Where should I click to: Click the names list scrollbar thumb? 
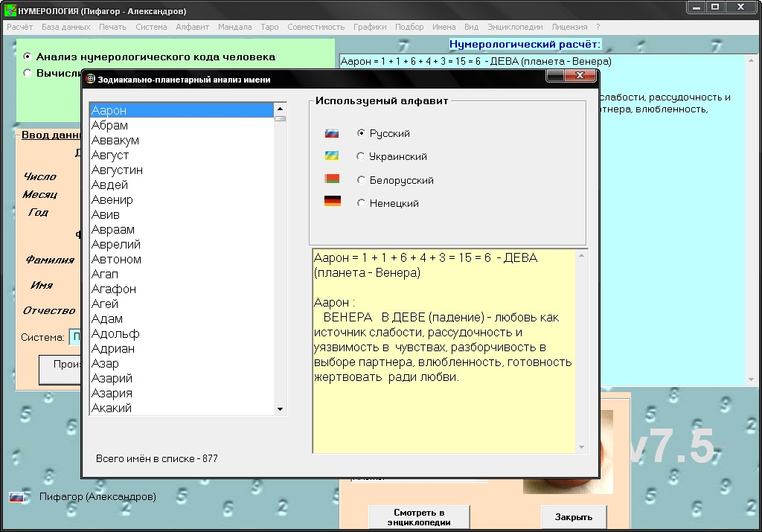click(280, 118)
